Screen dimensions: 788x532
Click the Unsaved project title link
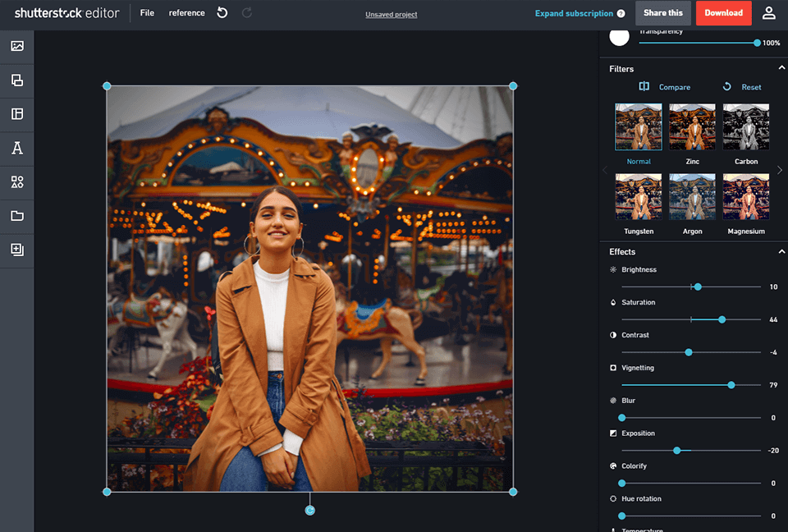[391, 15]
